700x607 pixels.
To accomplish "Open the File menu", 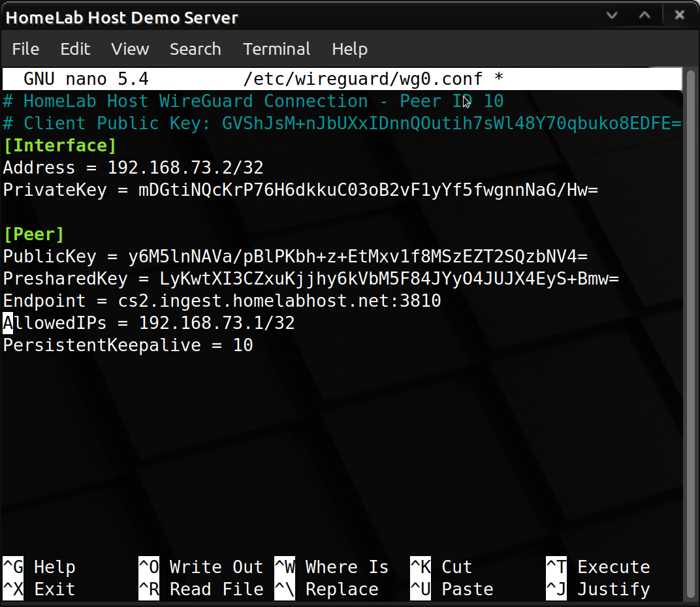I will (x=25, y=49).
